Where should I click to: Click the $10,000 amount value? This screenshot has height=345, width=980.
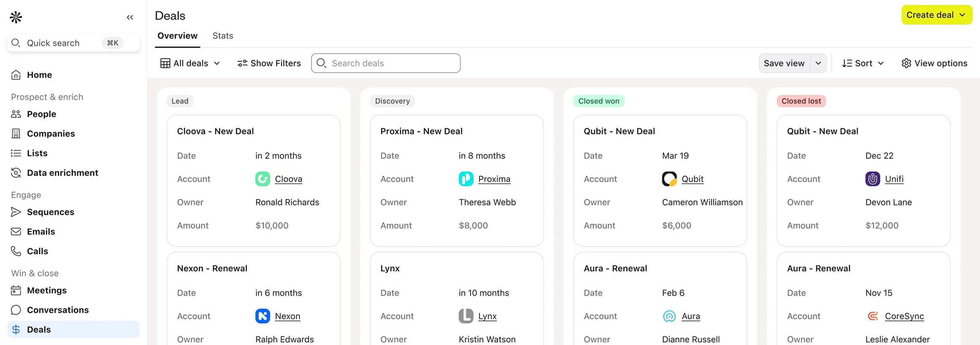[272, 225]
